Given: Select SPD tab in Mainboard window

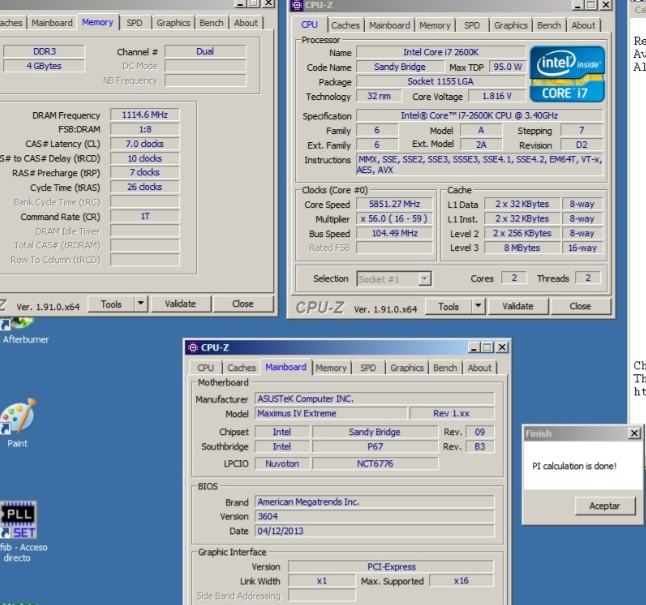Looking at the screenshot, I should pos(368,368).
